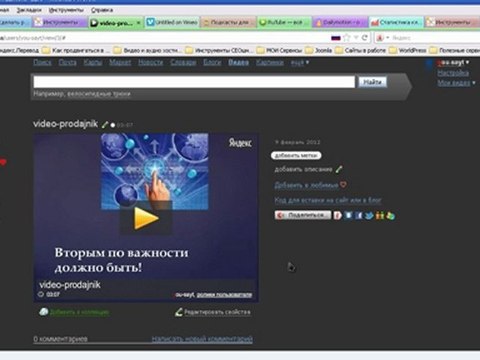Open the Инструменты СЕОшн... bookmarks folder
The width and height of the screenshot is (480, 360).
coord(219,50)
